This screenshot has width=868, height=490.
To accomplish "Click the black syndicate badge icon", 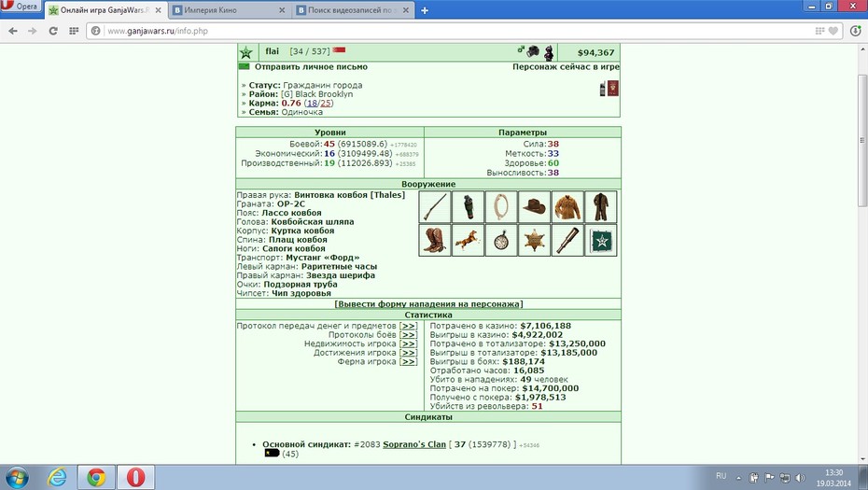I will [272, 453].
